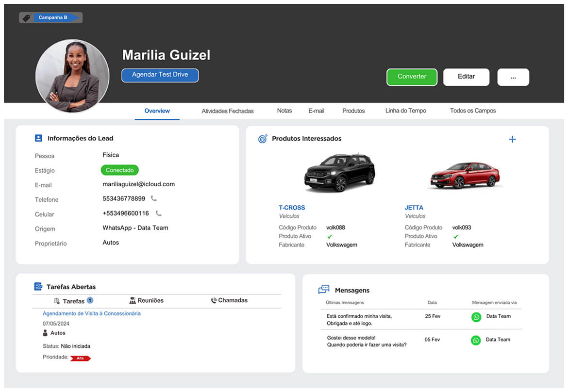Screen dimensions: 568x392
Task: Click the Reuniões people icon
Action: [133, 300]
